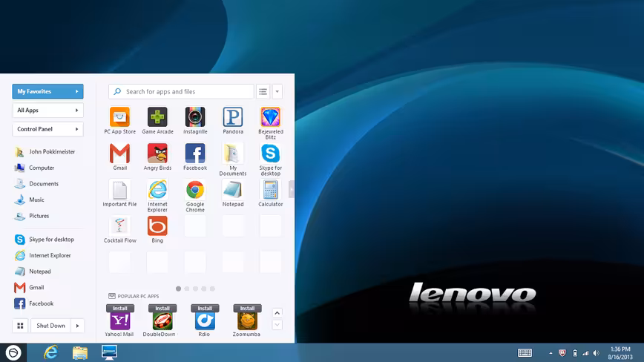The height and width of the screenshot is (362, 644).
Task: Launch Internet Explorer from recent list
Action: coord(43,255)
